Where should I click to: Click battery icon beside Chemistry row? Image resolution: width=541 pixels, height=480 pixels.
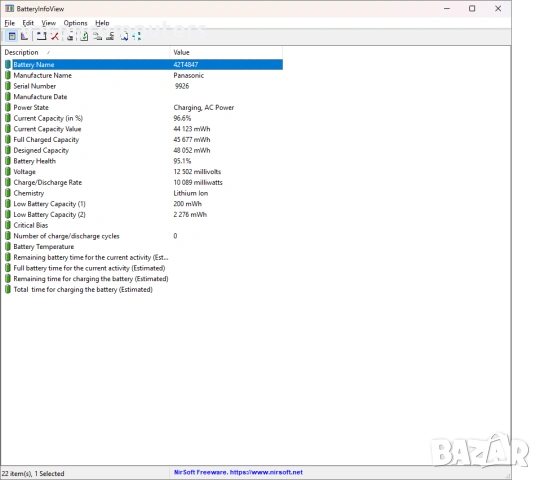(8, 193)
